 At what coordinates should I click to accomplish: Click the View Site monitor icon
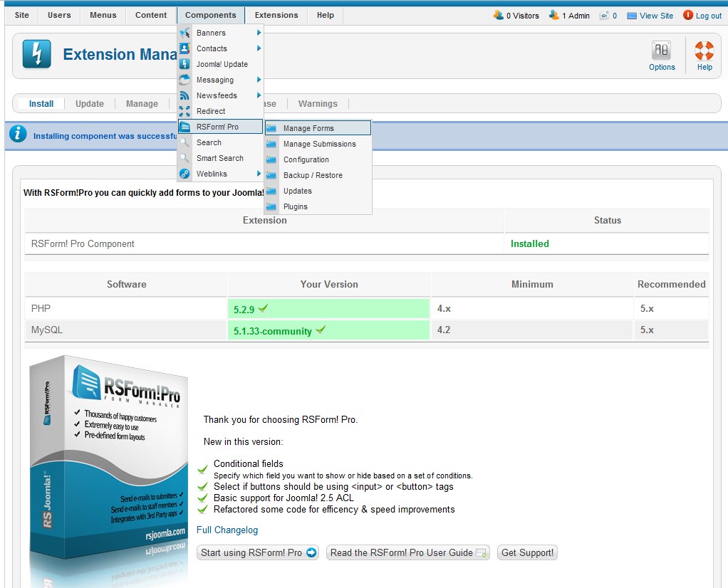631,16
